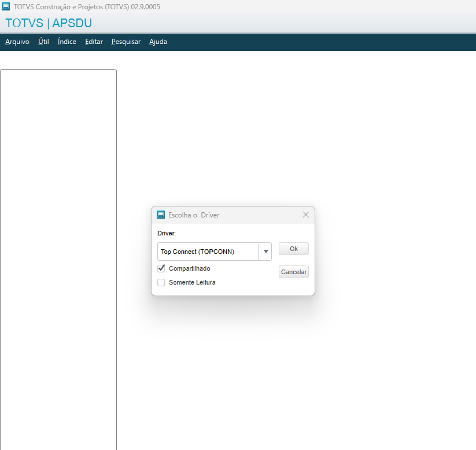Click the Cancelar button
Image resolution: width=476 pixels, height=450 pixels.
[x=294, y=272]
